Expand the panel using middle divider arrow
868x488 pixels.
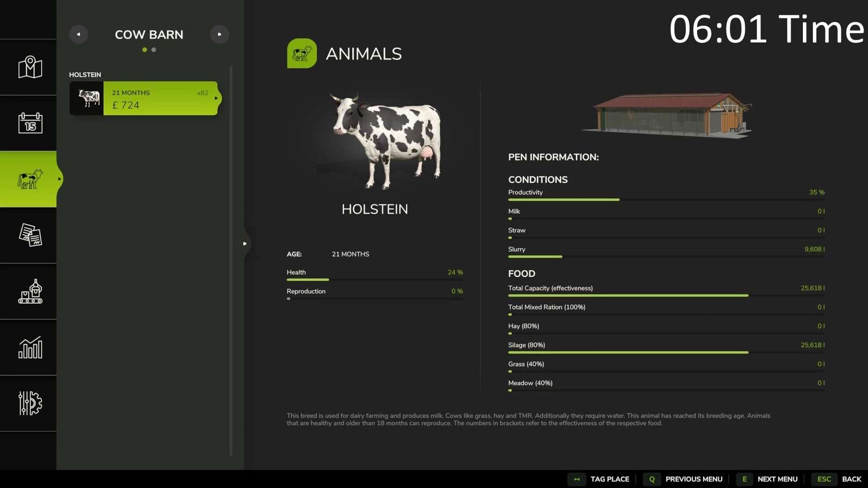point(245,243)
